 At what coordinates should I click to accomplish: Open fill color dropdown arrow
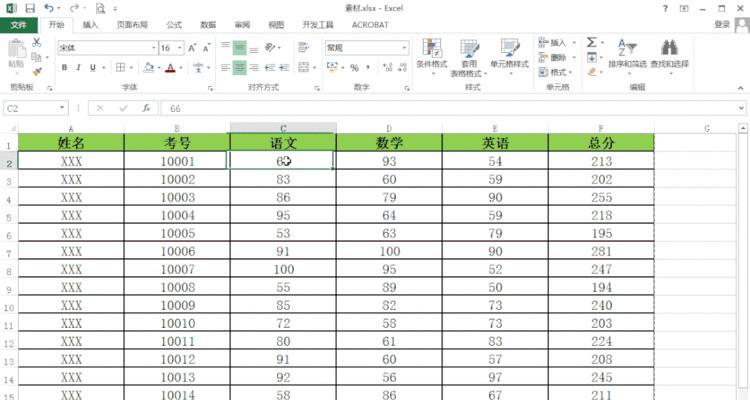[160, 67]
